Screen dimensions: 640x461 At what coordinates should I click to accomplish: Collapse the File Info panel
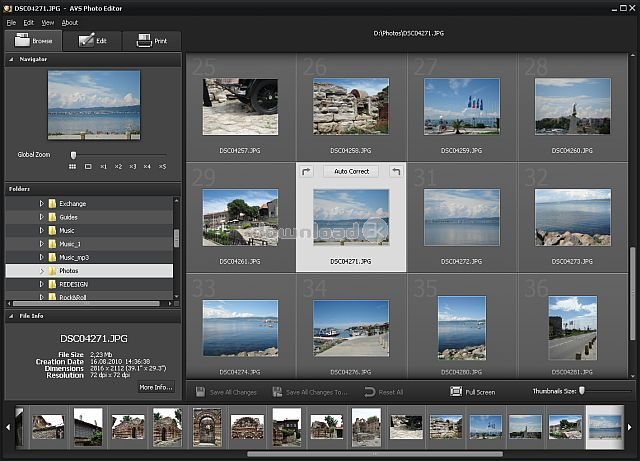pos(11,317)
